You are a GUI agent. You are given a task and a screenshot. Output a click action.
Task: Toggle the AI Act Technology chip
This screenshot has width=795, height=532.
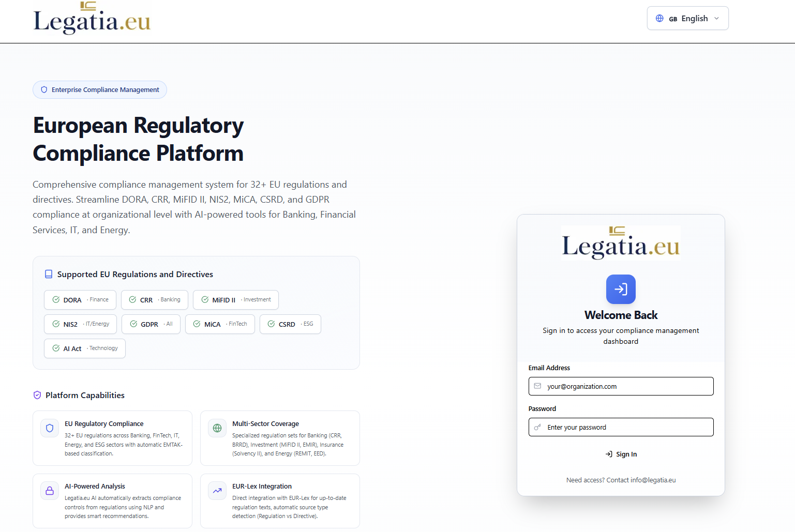coord(84,348)
